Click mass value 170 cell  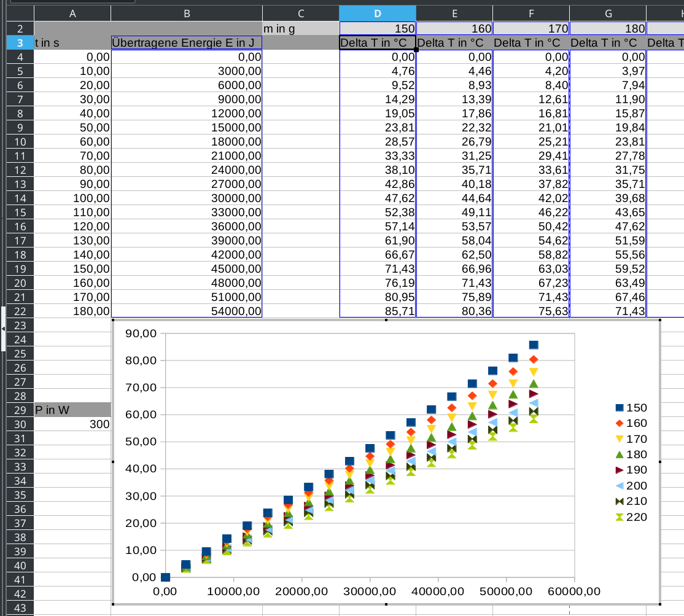point(531,29)
